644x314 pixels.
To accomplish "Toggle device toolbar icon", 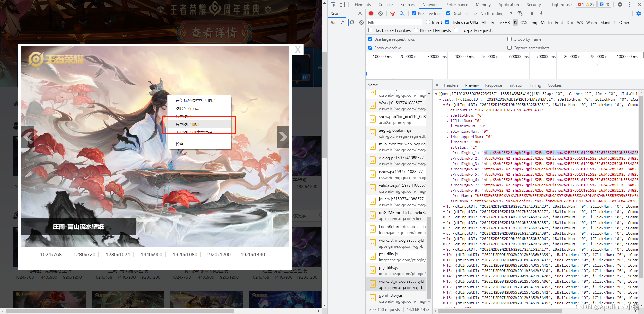I will (x=342, y=4).
